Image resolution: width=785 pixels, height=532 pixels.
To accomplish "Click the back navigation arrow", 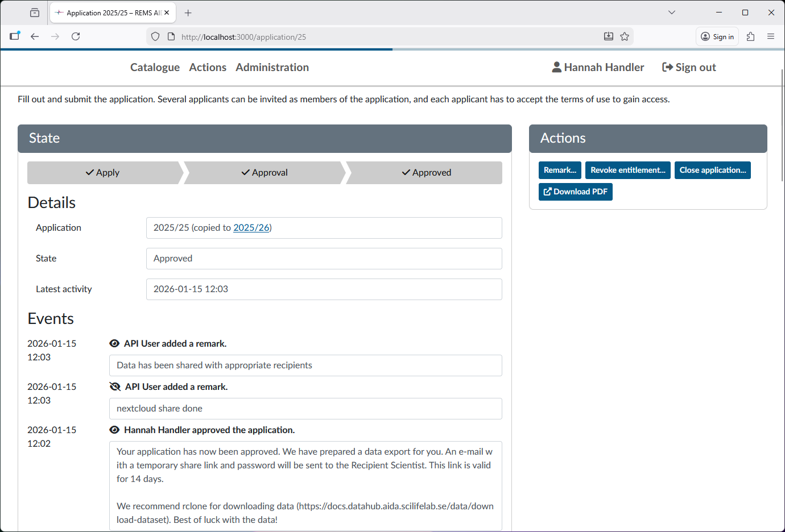I will [x=35, y=36].
